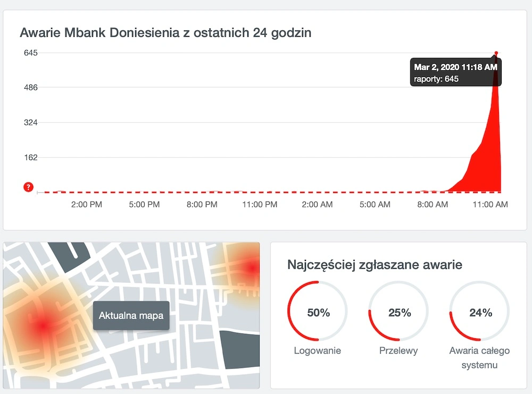
Task: Click the 50% Logowanie progress circle
Action: (x=318, y=311)
